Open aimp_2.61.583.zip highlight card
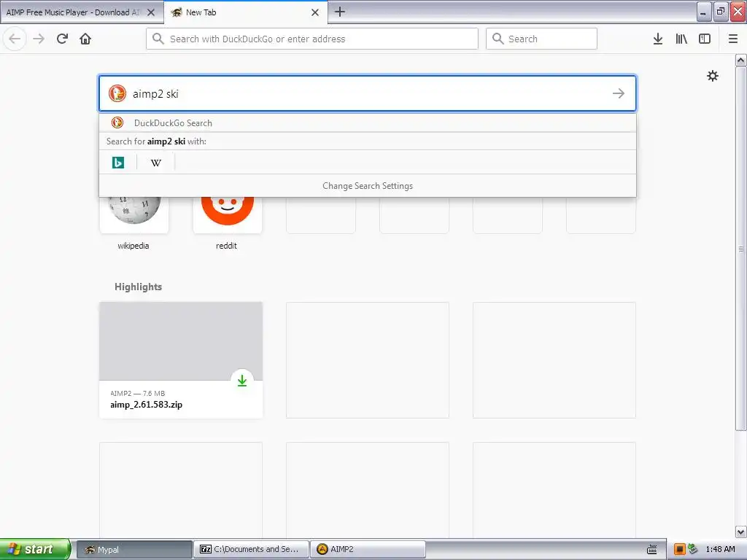The width and height of the screenshot is (747, 560). pyautogui.click(x=181, y=360)
